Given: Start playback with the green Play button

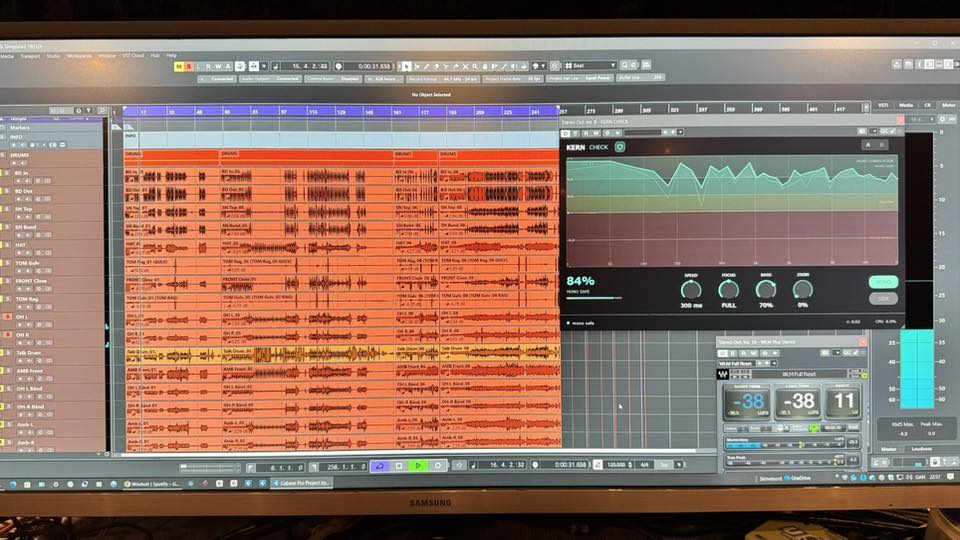Looking at the screenshot, I should click(x=418, y=465).
